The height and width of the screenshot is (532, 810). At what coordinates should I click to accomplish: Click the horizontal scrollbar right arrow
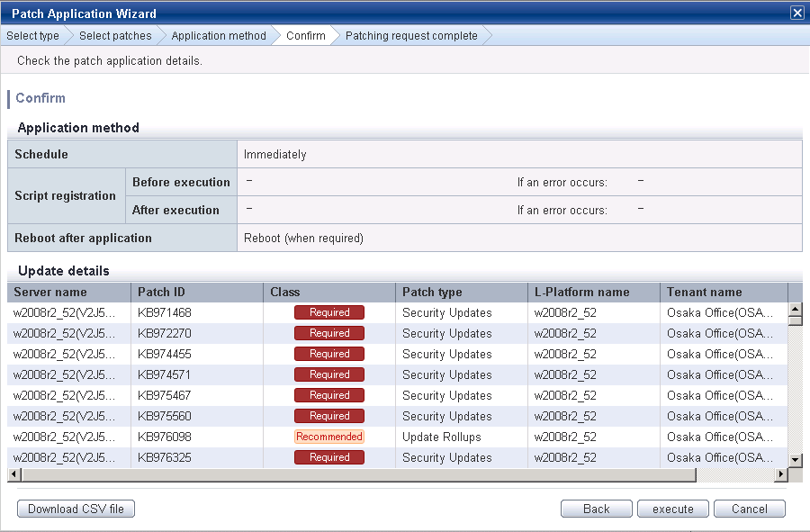[780, 473]
